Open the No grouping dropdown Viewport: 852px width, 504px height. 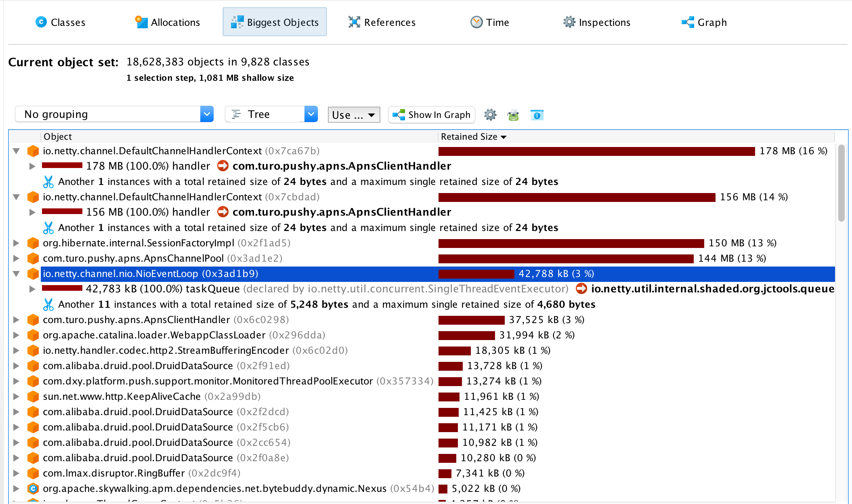(x=206, y=114)
